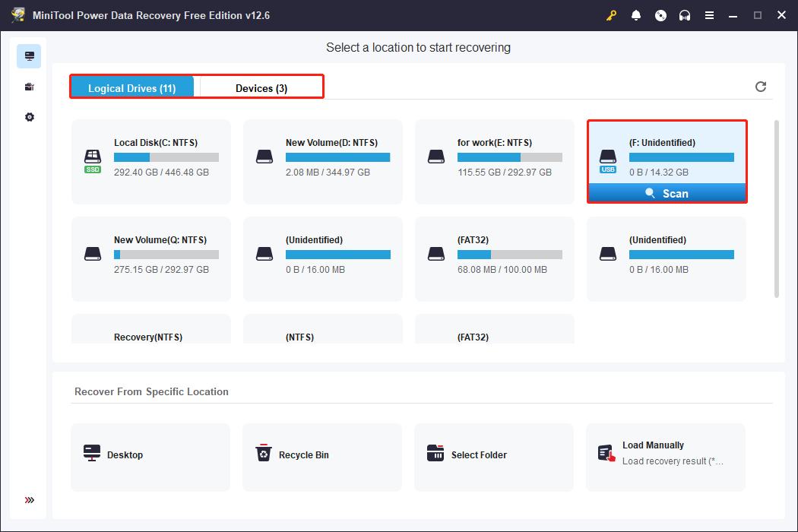Select Local Disk (C: NTFS) drive
Viewport: 798px width, 532px height.
pyautogui.click(x=151, y=161)
